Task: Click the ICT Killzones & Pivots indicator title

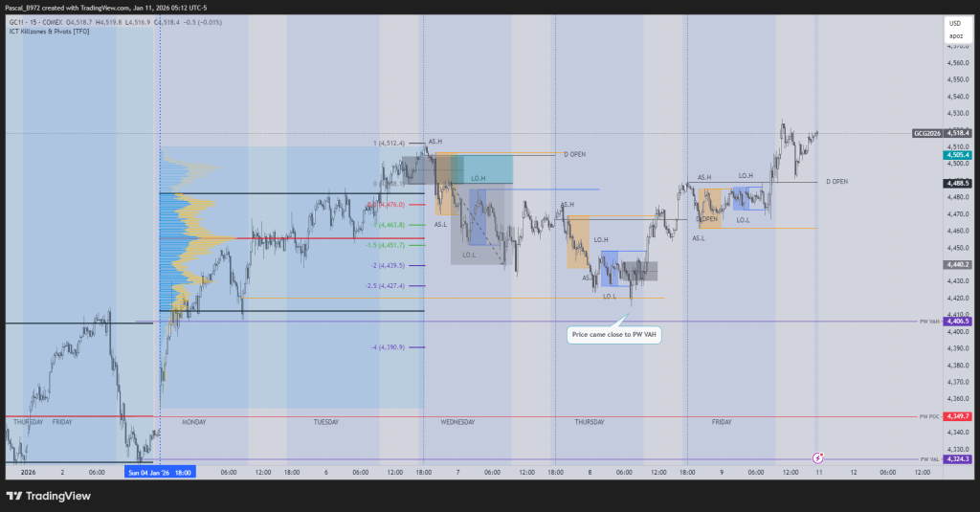Action: [50, 31]
